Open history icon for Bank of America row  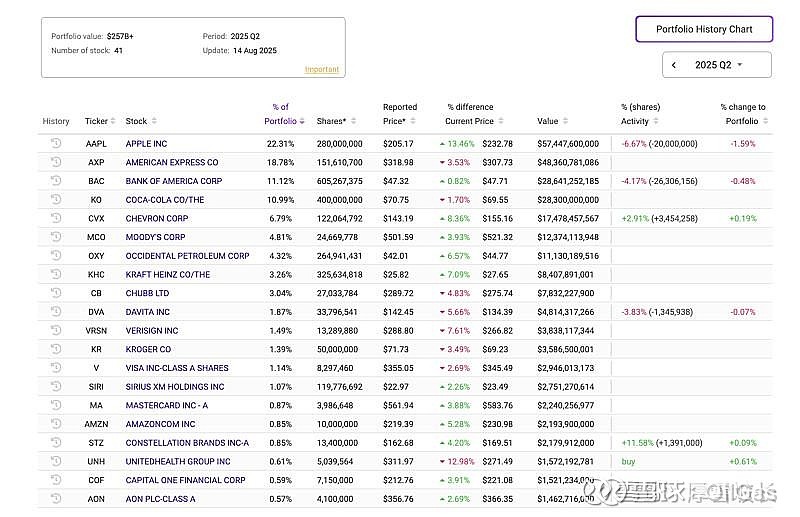56,181
